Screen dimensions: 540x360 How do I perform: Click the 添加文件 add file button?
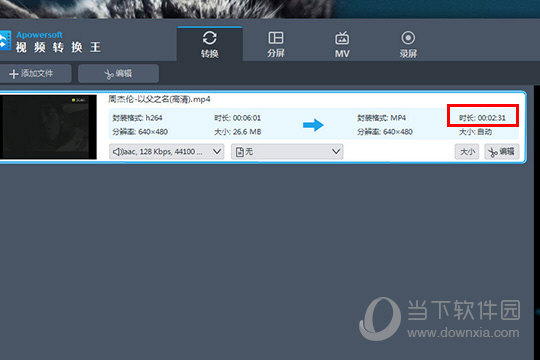point(34,73)
